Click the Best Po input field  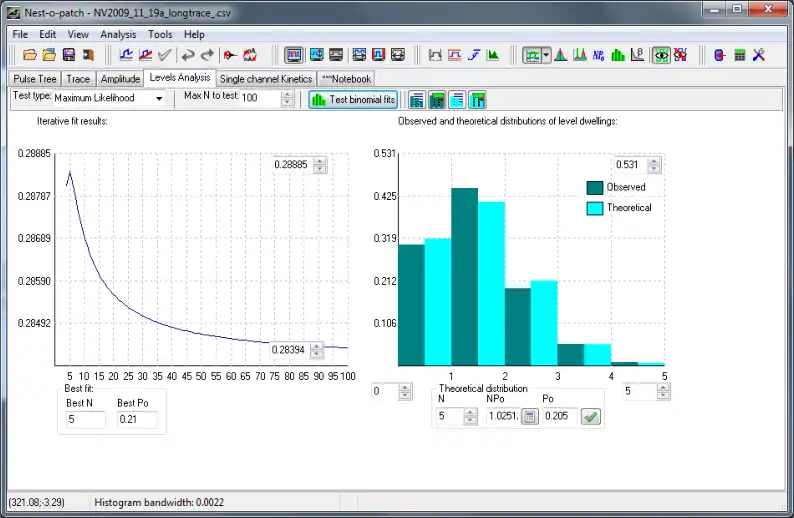(x=137, y=419)
